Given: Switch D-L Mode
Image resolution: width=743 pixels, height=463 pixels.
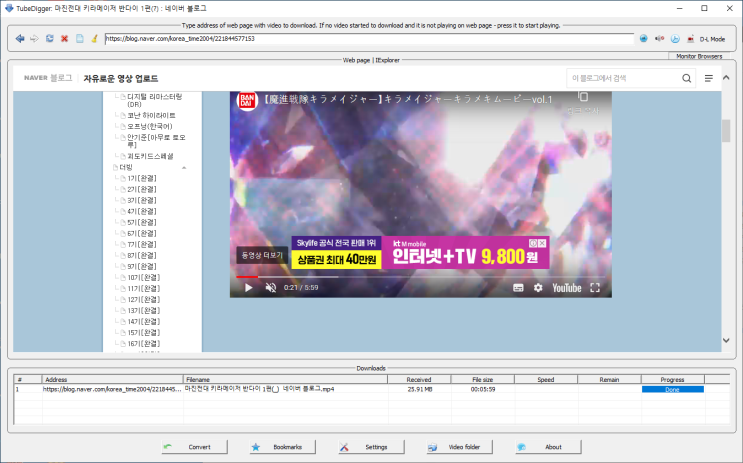Looking at the screenshot, I should (712, 39).
